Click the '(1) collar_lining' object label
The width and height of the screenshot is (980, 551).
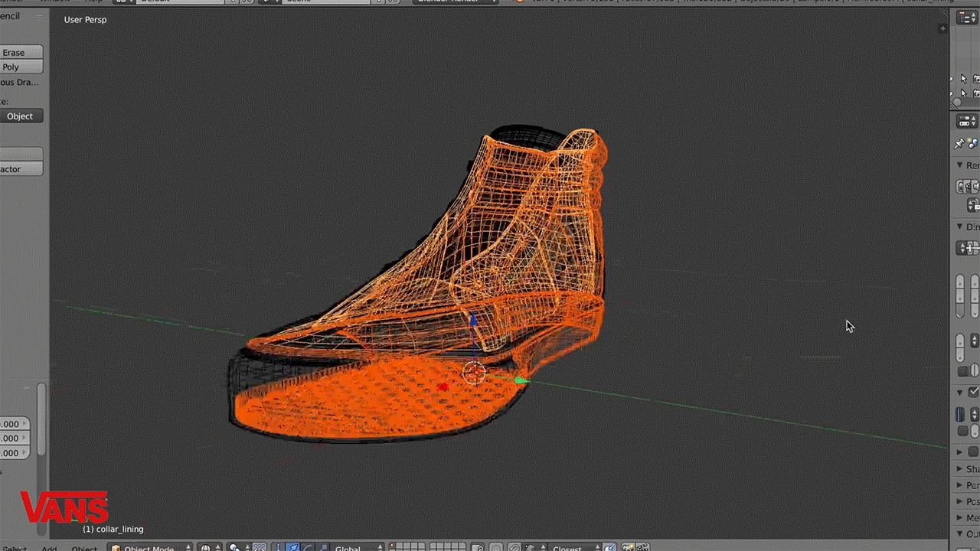point(113,529)
